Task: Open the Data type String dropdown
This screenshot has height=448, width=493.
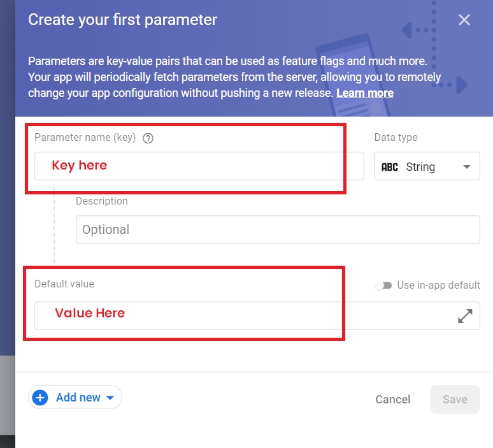Action: click(x=427, y=167)
